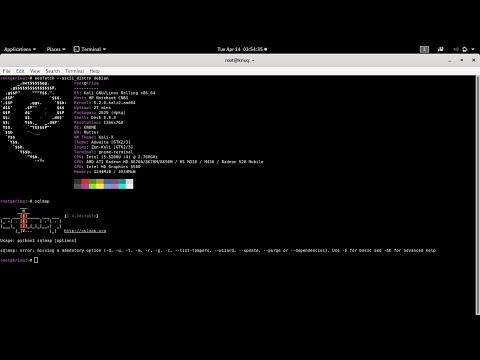This screenshot has width=480, height=360.
Task: Click the sqlmap.org link
Action: [x=85, y=231]
